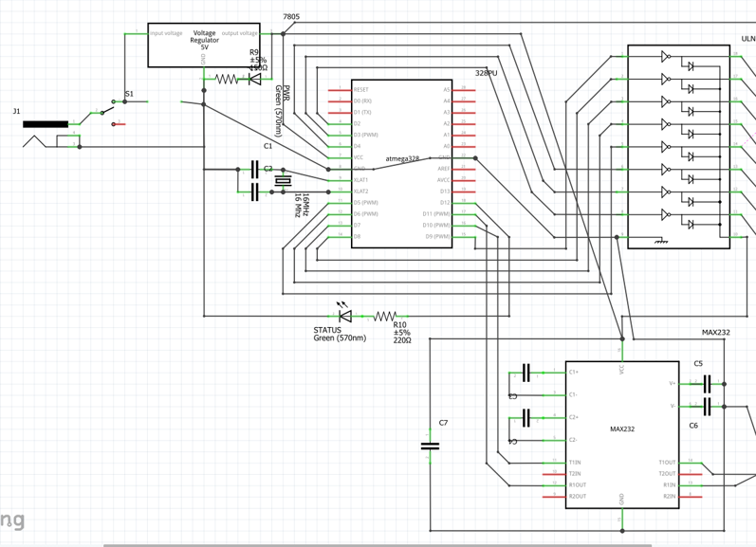
Task: Click the V+ pin label on MAX232
Action: click(x=673, y=384)
